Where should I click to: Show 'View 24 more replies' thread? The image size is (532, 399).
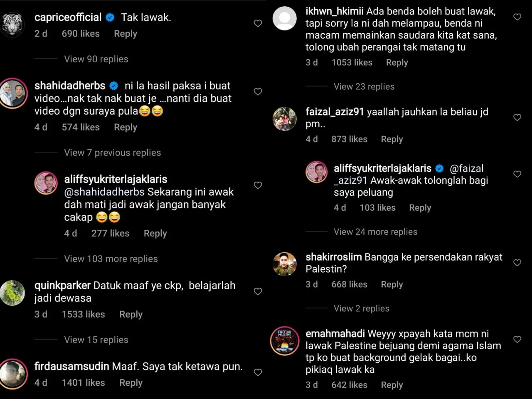pos(375,232)
